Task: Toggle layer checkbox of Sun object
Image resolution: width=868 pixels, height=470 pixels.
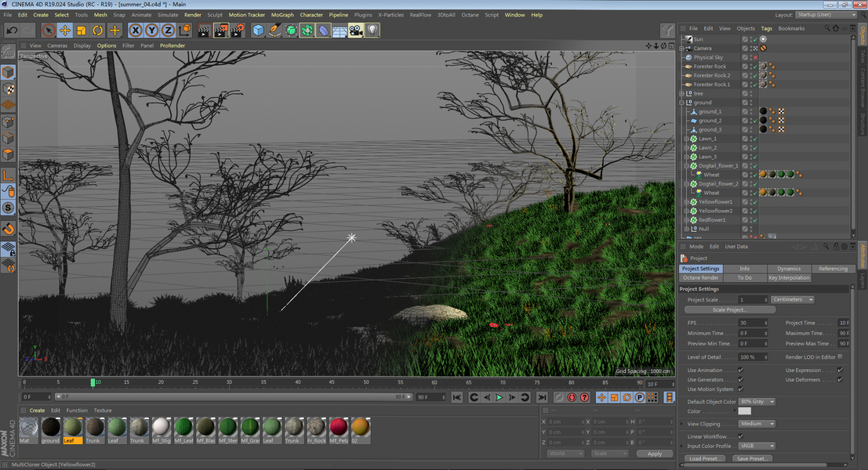Action: pyautogui.click(x=745, y=39)
